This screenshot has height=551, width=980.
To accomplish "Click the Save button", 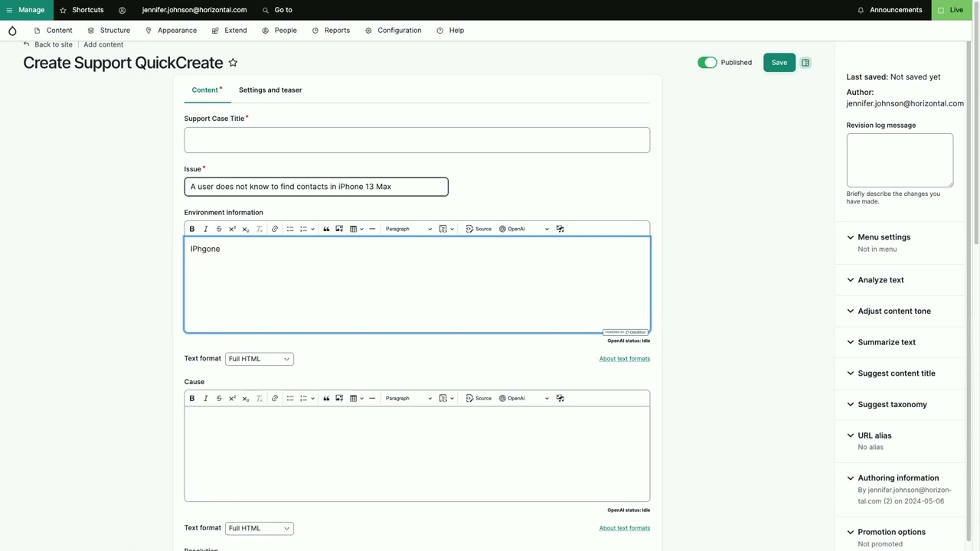I will 779,63.
